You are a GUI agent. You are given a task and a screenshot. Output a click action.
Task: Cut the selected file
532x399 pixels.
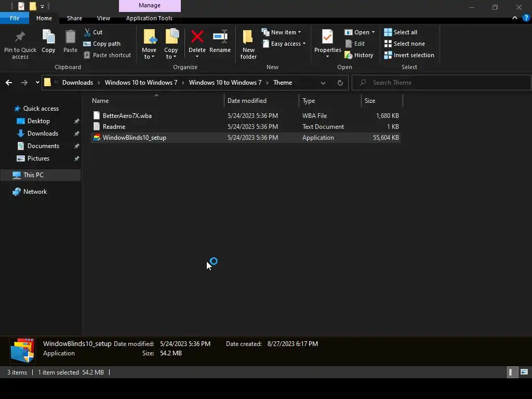coord(94,32)
